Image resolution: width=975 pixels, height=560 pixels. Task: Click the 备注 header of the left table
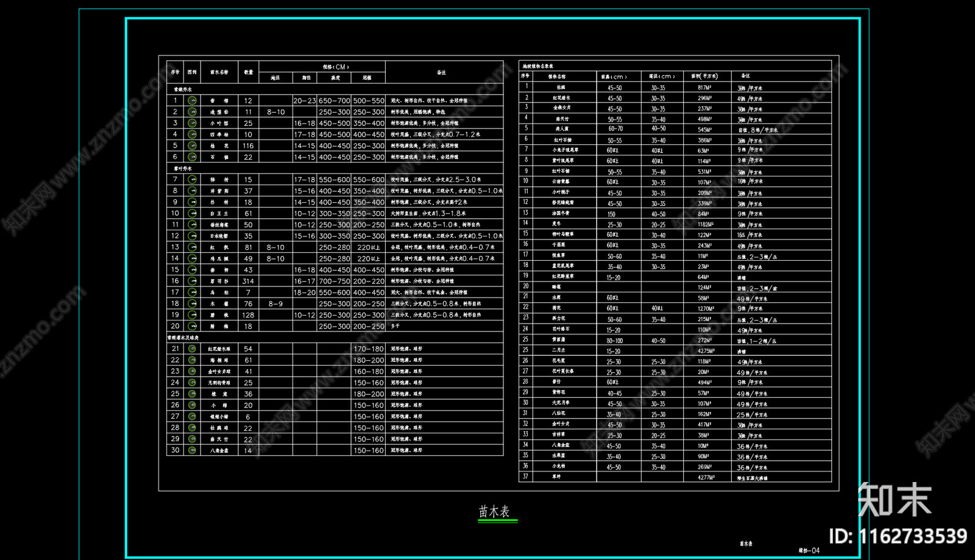point(441,72)
